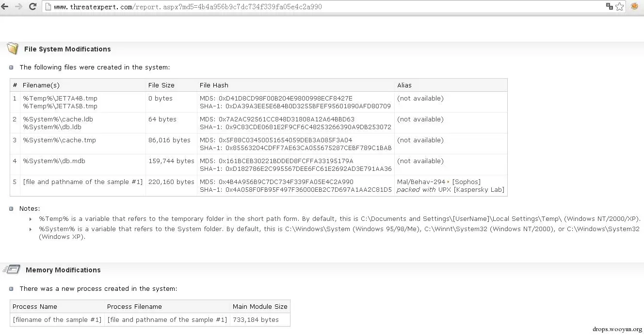644x335 pixels.
Task: Click the File Size column header
Action: click(x=161, y=85)
